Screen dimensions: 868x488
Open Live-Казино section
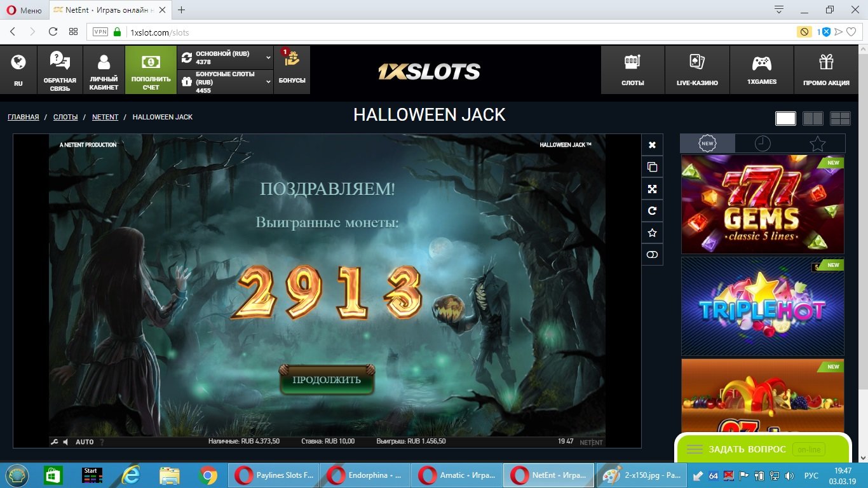tap(697, 70)
